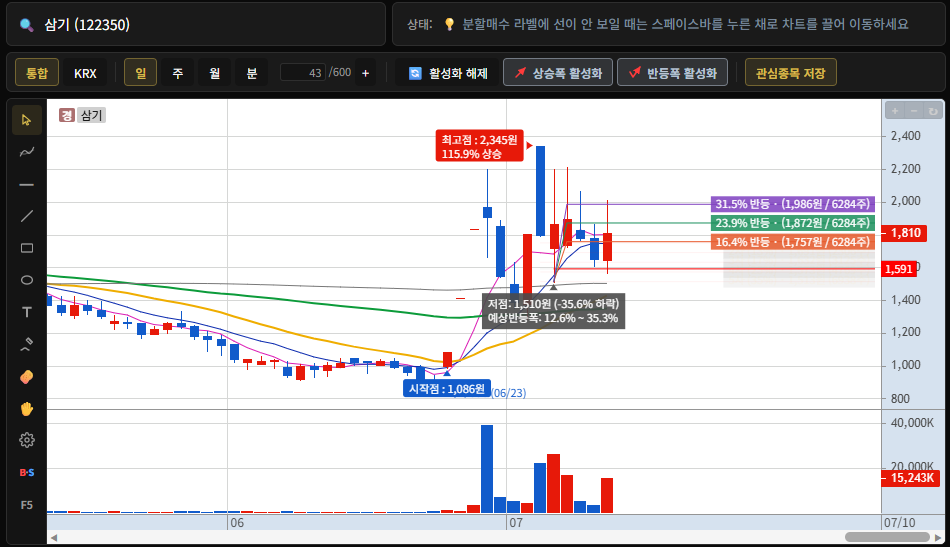
Task: Select the arrow cursor tool
Action: pyautogui.click(x=27, y=120)
